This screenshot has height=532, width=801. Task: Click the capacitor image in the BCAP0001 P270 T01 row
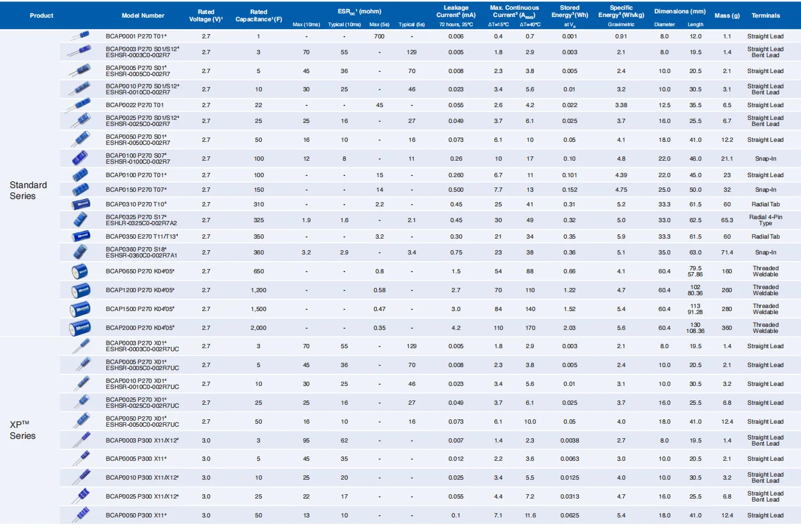(x=81, y=37)
